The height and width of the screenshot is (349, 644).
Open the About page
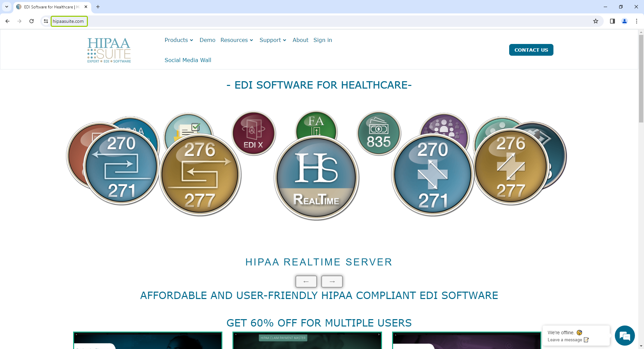tap(301, 40)
